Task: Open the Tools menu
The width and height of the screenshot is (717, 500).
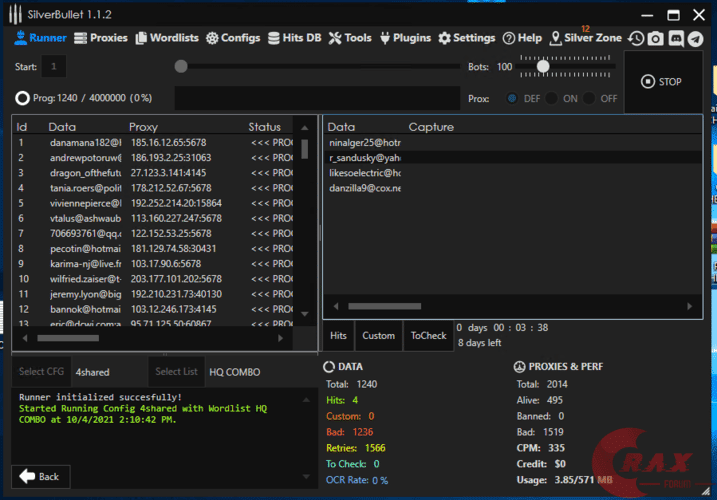Action: (x=350, y=38)
